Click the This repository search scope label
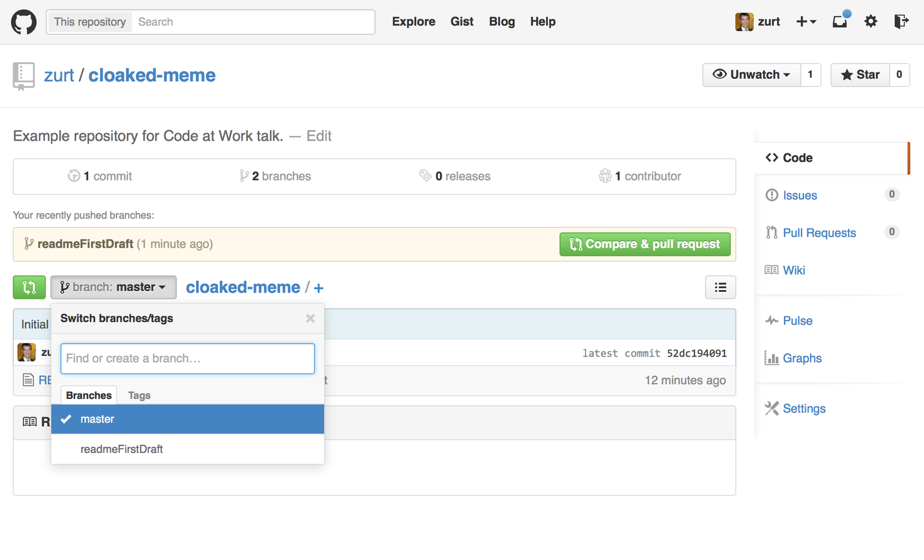This screenshot has width=924, height=560. pyautogui.click(x=90, y=22)
